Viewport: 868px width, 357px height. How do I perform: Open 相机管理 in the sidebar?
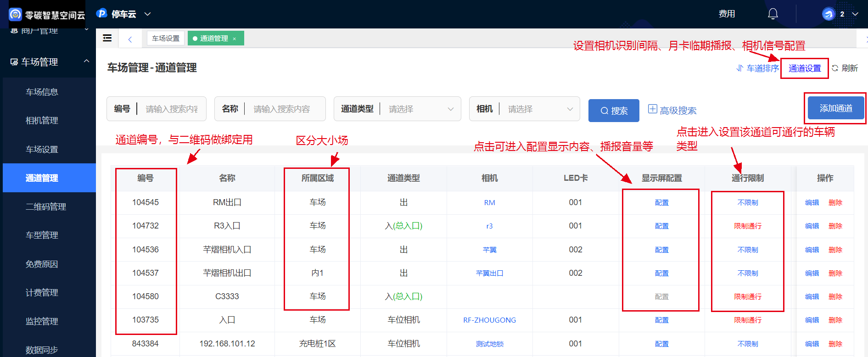coord(42,120)
